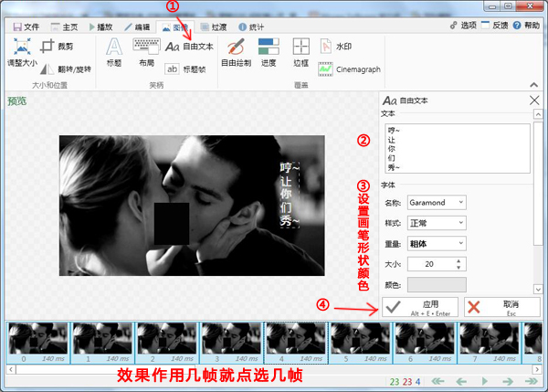Click the green frame count 23

pos(395,382)
